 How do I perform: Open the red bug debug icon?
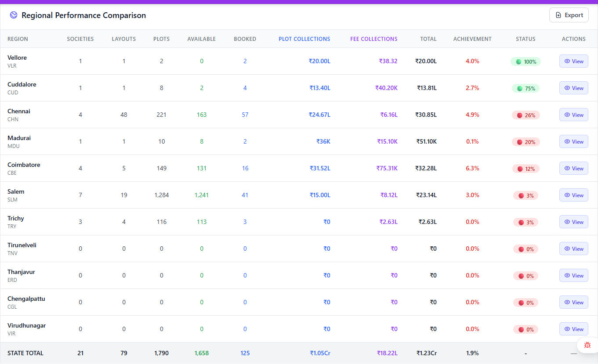pyautogui.click(x=587, y=345)
